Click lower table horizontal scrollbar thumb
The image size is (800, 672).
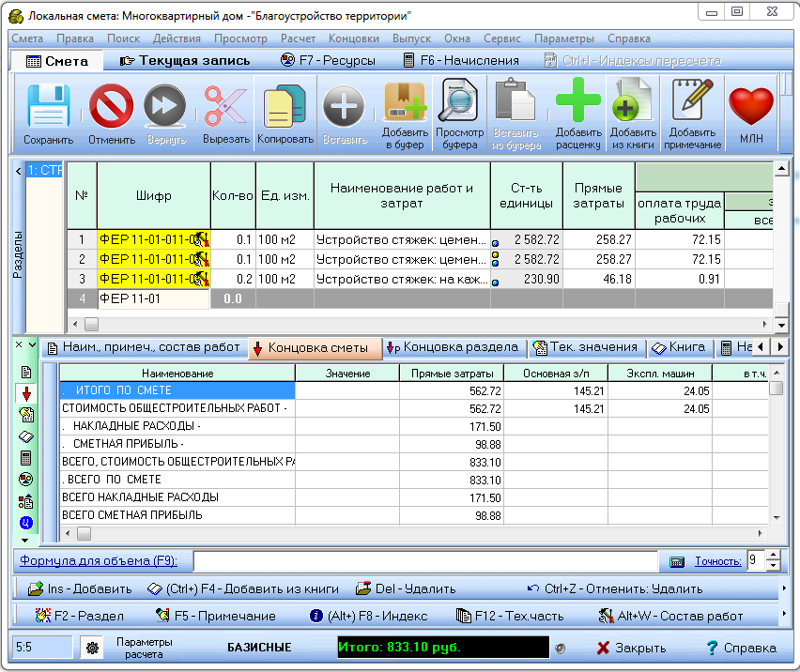84,534
